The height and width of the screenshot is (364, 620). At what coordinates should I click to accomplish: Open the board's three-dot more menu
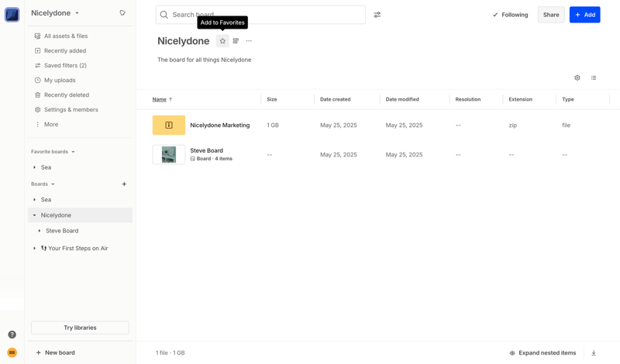coord(249,41)
